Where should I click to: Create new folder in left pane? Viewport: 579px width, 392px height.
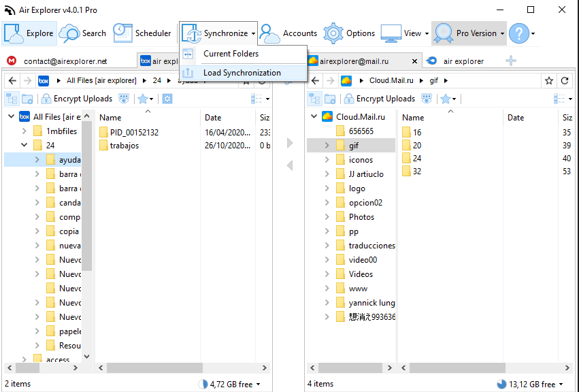click(27, 99)
